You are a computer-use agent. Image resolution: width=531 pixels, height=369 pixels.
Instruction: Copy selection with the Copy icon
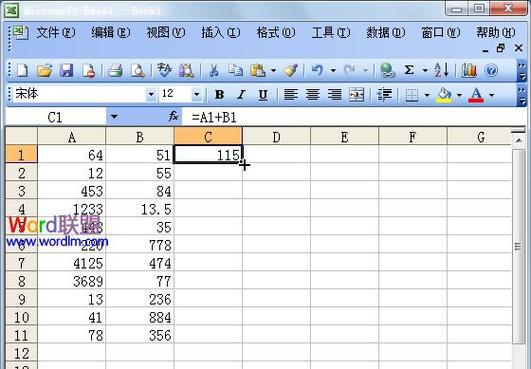click(x=235, y=70)
